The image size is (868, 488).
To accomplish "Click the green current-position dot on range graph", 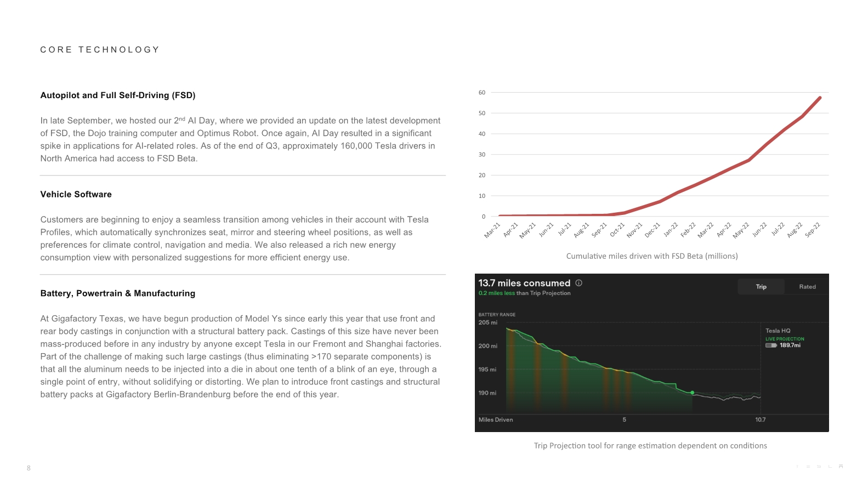I will coord(693,393).
